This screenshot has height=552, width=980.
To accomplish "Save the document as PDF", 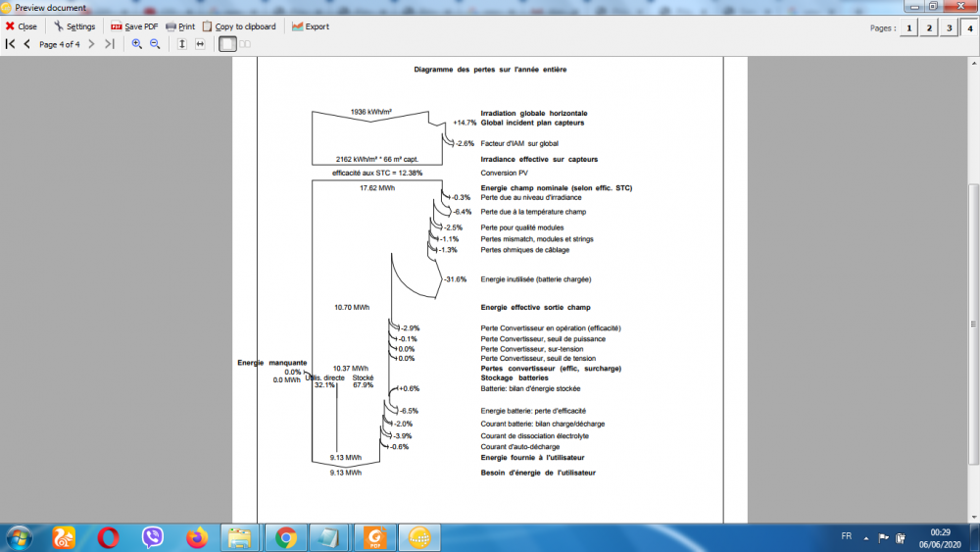I will pyautogui.click(x=134, y=26).
